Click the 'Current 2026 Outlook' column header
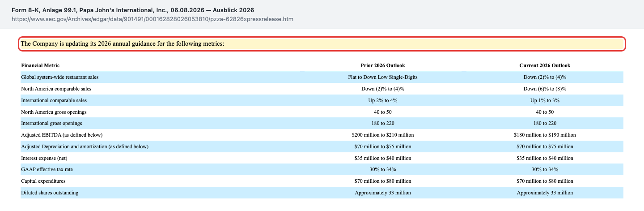This screenshot has height=211, width=644. click(x=545, y=65)
